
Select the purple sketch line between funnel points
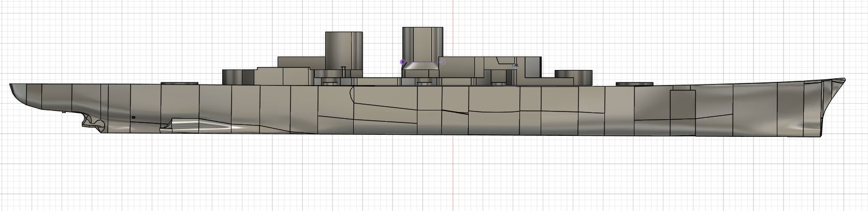422,62
